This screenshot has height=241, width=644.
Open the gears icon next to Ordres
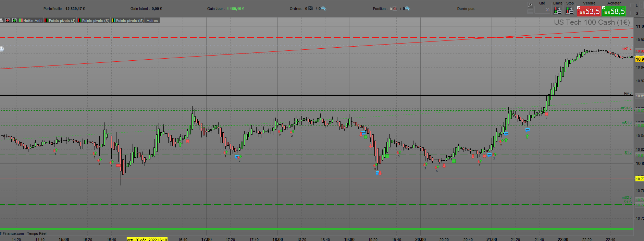(324, 9)
